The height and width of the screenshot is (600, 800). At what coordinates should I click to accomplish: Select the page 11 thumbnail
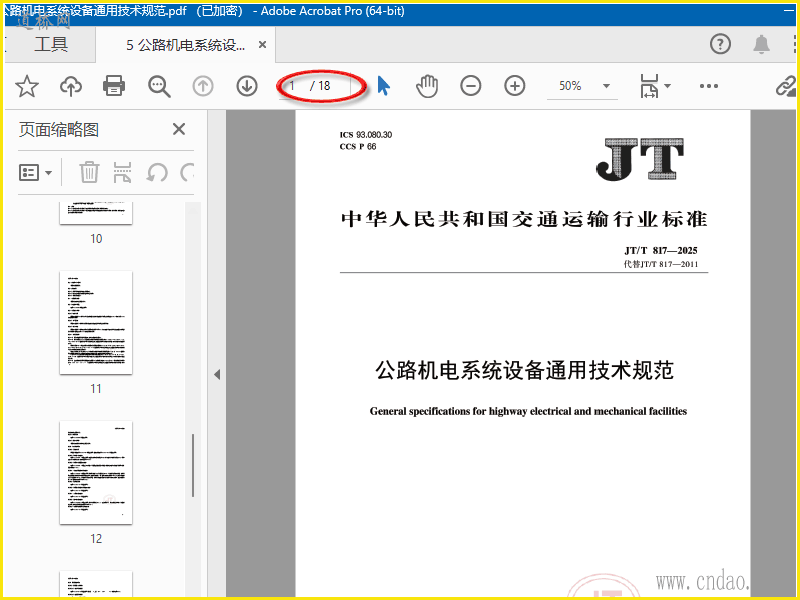point(96,322)
